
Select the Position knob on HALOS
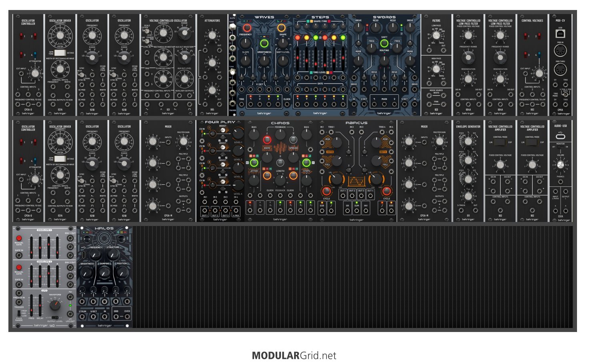tap(122, 272)
